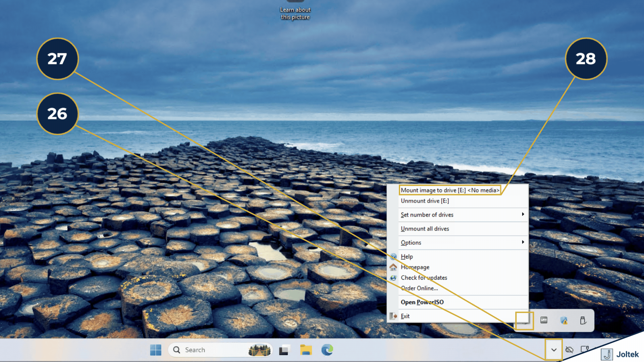The width and height of the screenshot is (644, 362).
Task: Click inside the taskbar Search field
Action: [x=208, y=350]
